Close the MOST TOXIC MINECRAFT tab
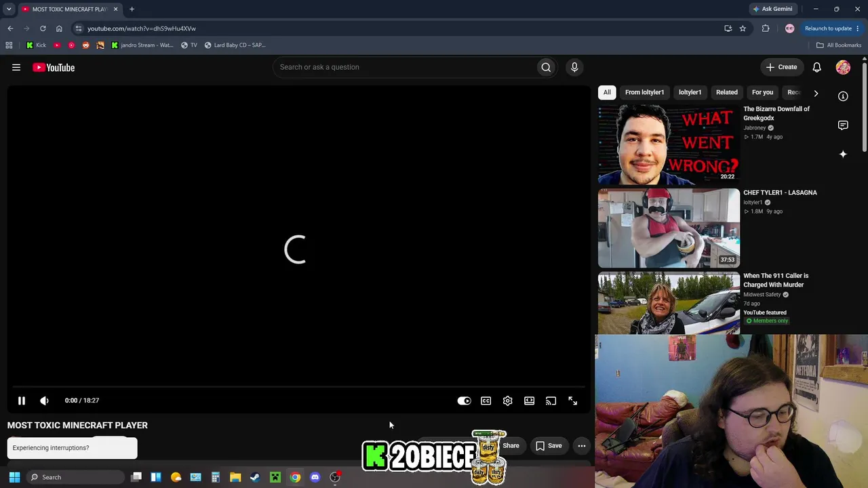The height and width of the screenshot is (488, 868). tap(115, 9)
